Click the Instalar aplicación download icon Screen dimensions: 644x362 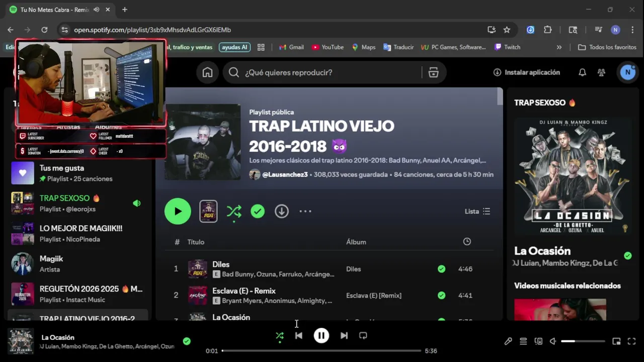(x=497, y=72)
